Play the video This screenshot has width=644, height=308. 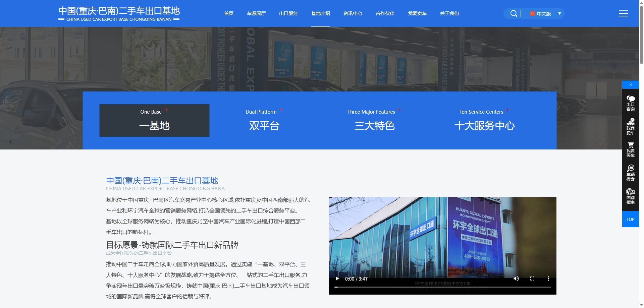337,279
